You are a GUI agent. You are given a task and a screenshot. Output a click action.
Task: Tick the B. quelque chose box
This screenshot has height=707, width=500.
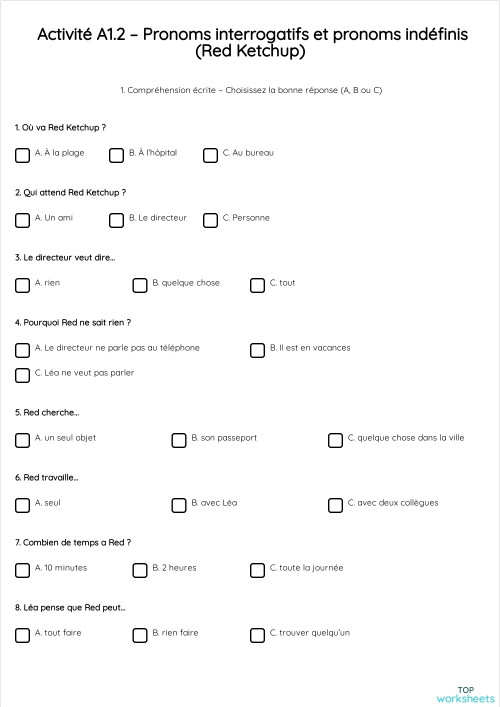(140, 285)
